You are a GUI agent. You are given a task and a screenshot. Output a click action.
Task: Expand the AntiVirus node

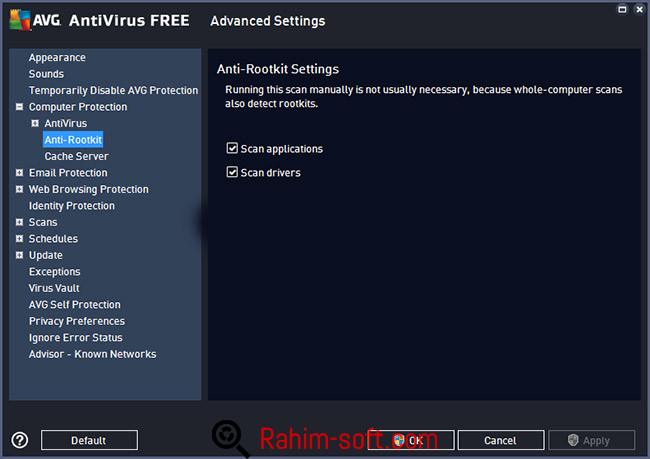[x=35, y=123]
